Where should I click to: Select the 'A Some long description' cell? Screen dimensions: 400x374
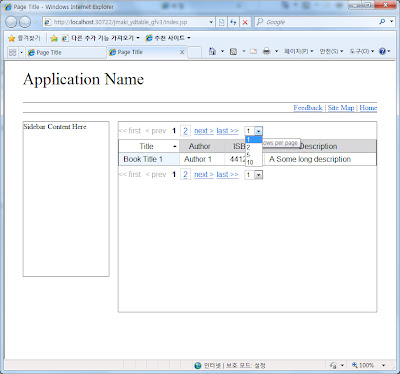[320, 159]
